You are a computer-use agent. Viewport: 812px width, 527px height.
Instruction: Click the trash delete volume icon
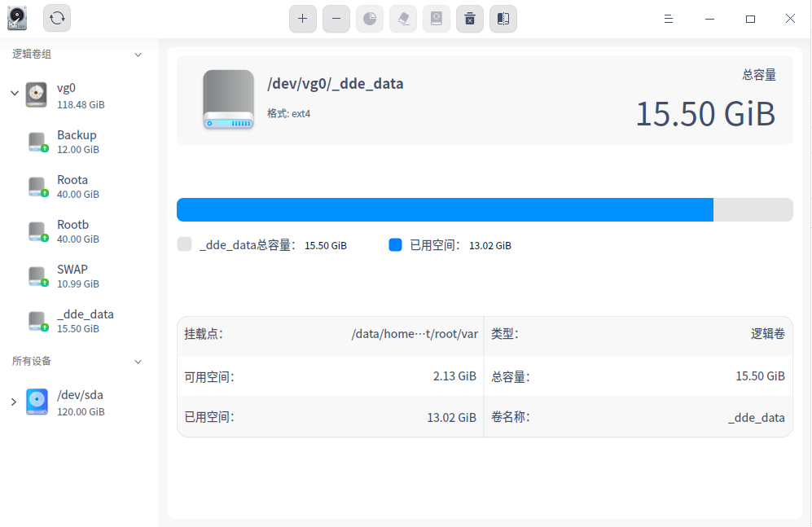[470, 20]
